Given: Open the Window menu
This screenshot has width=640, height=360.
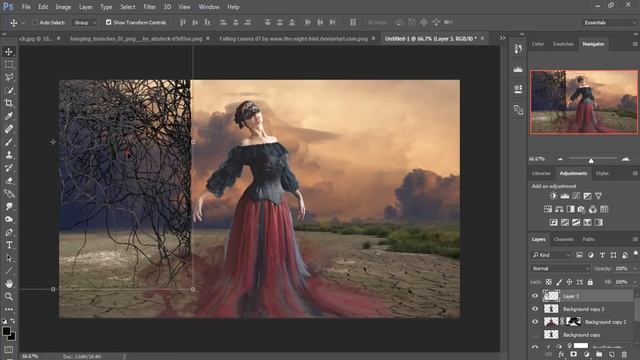Looking at the screenshot, I should pyautogui.click(x=209, y=7).
